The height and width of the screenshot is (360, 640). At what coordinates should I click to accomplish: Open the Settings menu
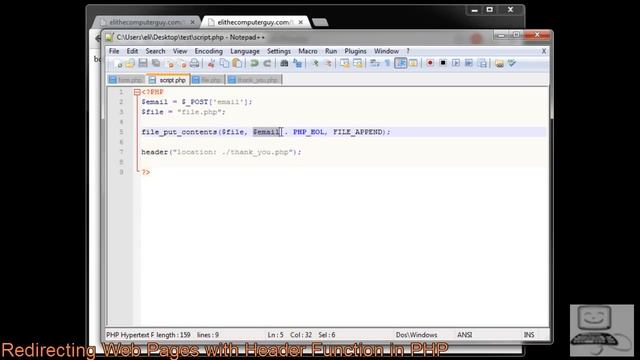(x=279, y=51)
